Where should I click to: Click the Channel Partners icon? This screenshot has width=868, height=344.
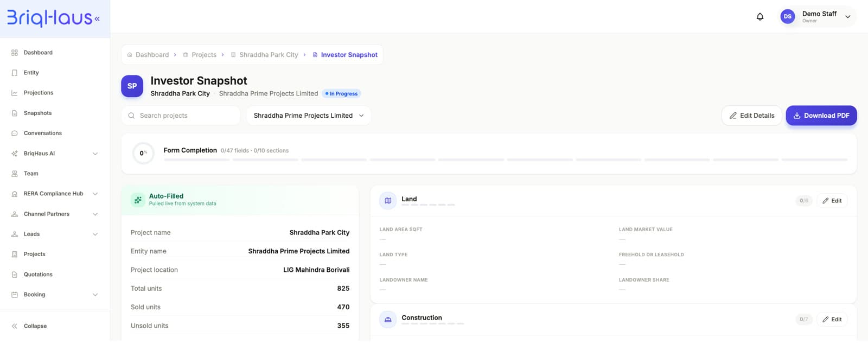[15, 214]
